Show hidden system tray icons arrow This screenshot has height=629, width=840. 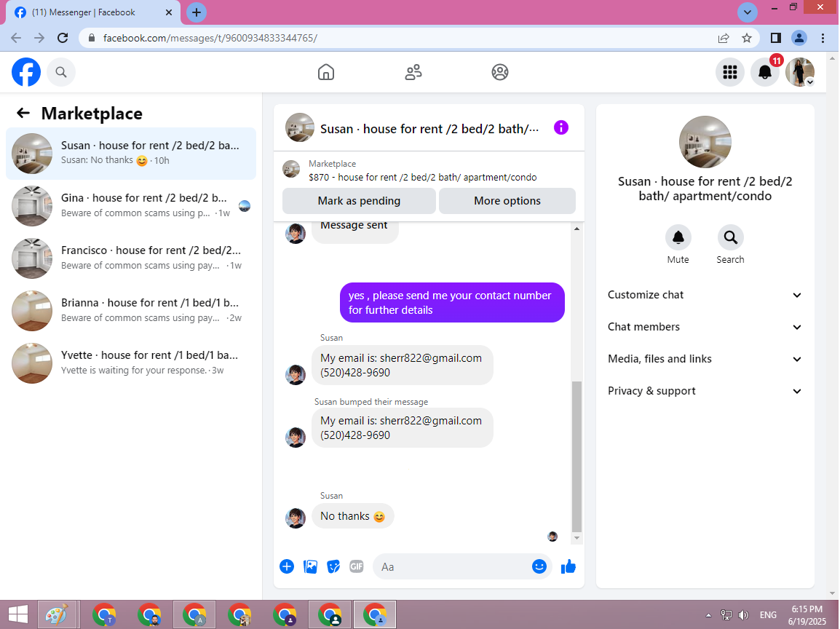(x=708, y=615)
